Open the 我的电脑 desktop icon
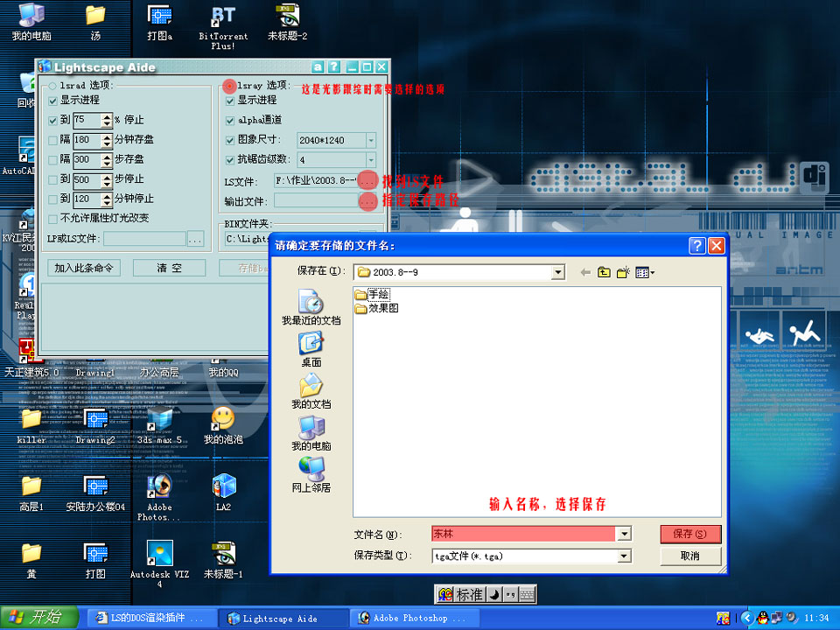The height and width of the screenshot is (630, 840). tap(31, 21)
